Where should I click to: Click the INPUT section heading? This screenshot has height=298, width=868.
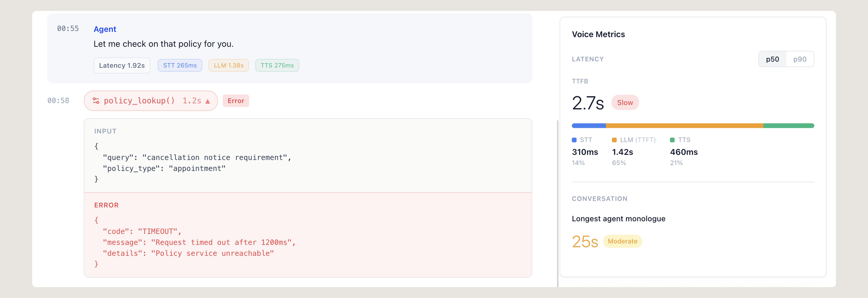point(105,131)
